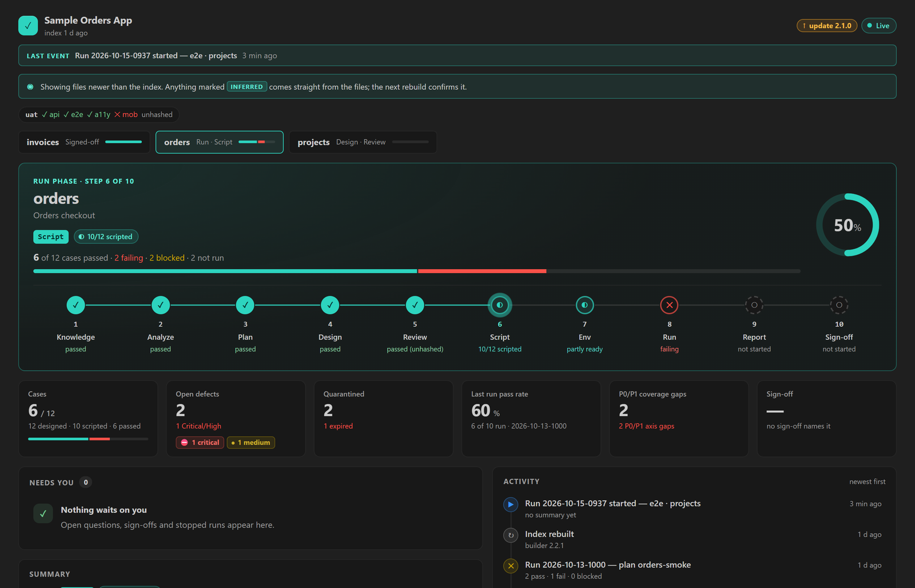
Task: Open the Cases 6 / 12 card
Action: click(88, 419)
